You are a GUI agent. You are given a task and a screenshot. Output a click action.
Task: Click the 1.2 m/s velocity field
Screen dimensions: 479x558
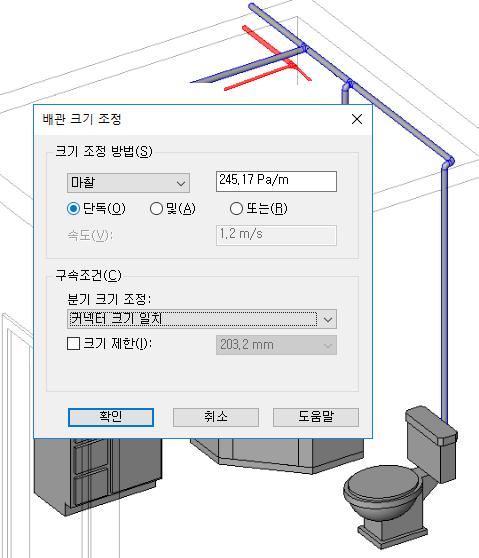pyautogui.click(x=276, y=235)
